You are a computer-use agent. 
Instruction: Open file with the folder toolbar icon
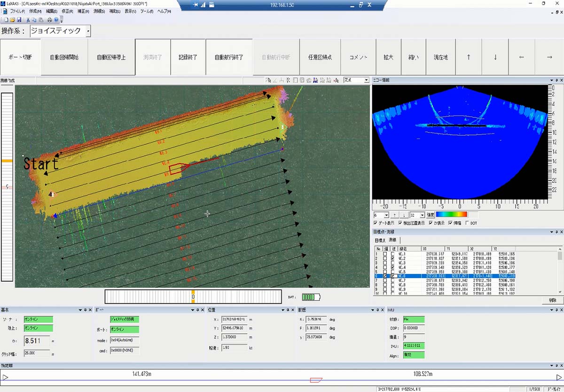12,20
